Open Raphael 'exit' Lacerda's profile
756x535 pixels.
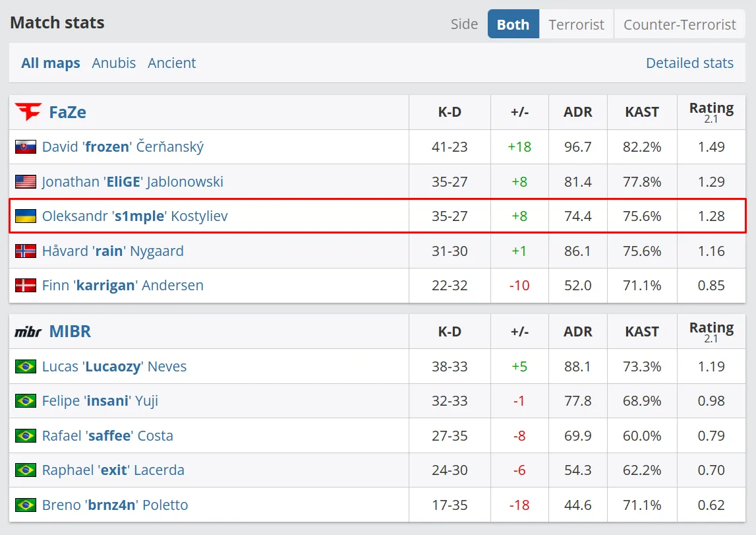(113, 470)
